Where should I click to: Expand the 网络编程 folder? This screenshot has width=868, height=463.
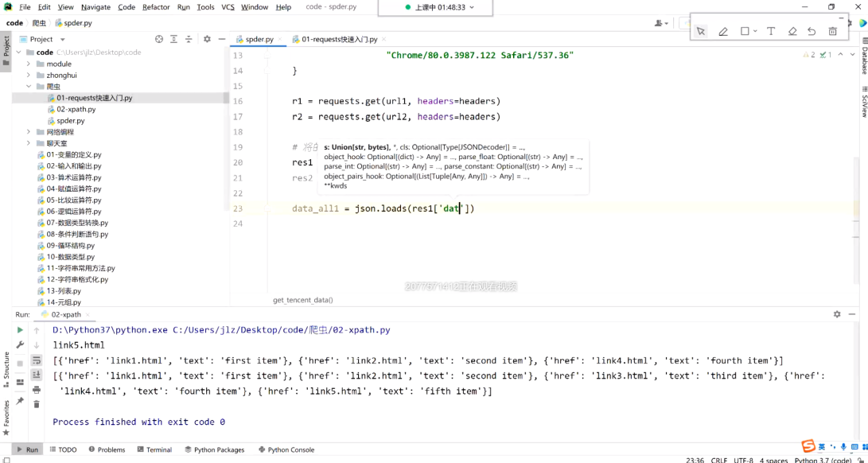[x=28, y=132]
